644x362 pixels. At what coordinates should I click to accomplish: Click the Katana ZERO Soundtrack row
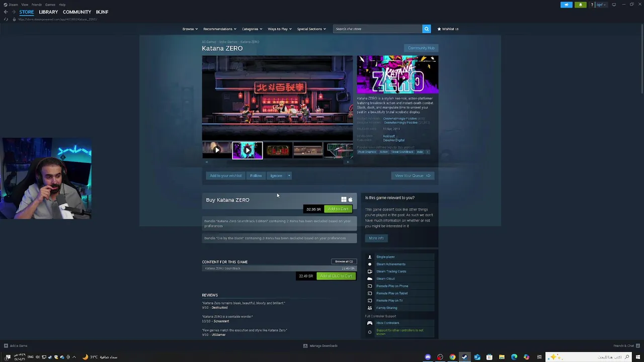pyautogui.click(x=279, y=268)
